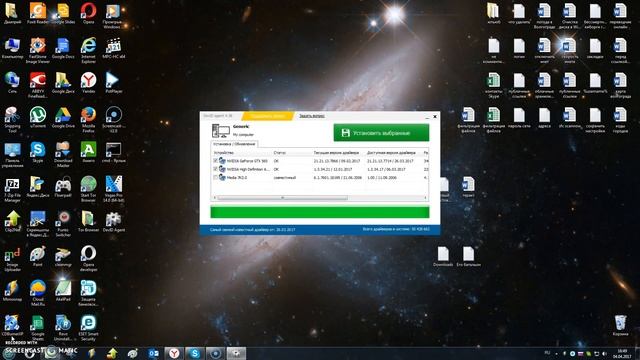Select the Yandex browser desktop icon

point(88,82)
